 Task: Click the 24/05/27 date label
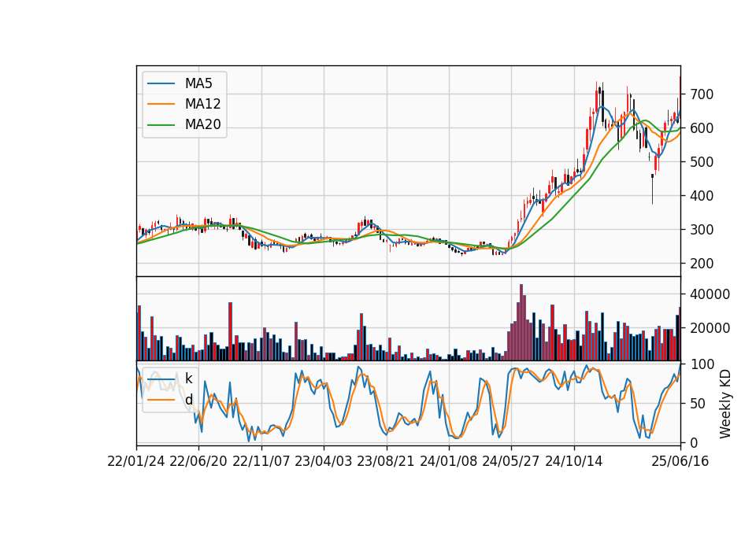(511, 461)
